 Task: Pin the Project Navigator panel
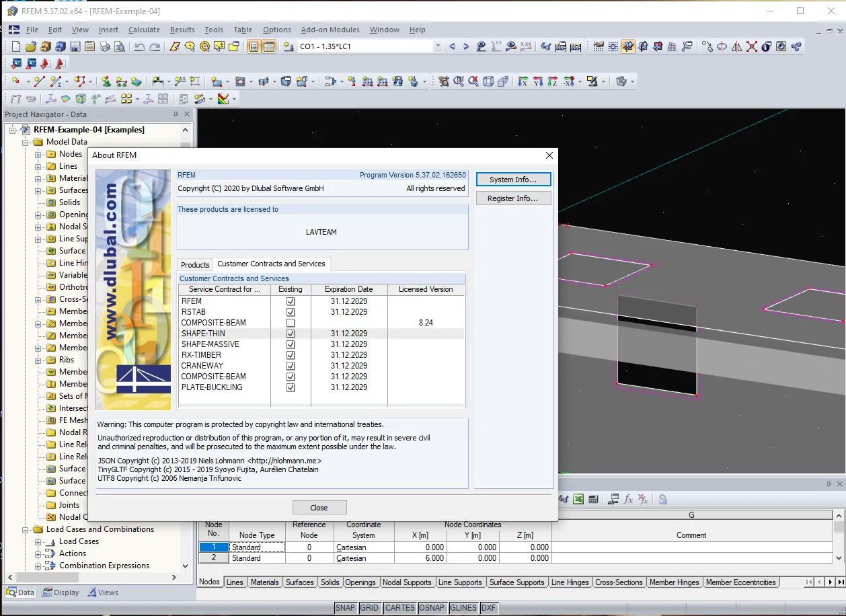tap(176, 114)
